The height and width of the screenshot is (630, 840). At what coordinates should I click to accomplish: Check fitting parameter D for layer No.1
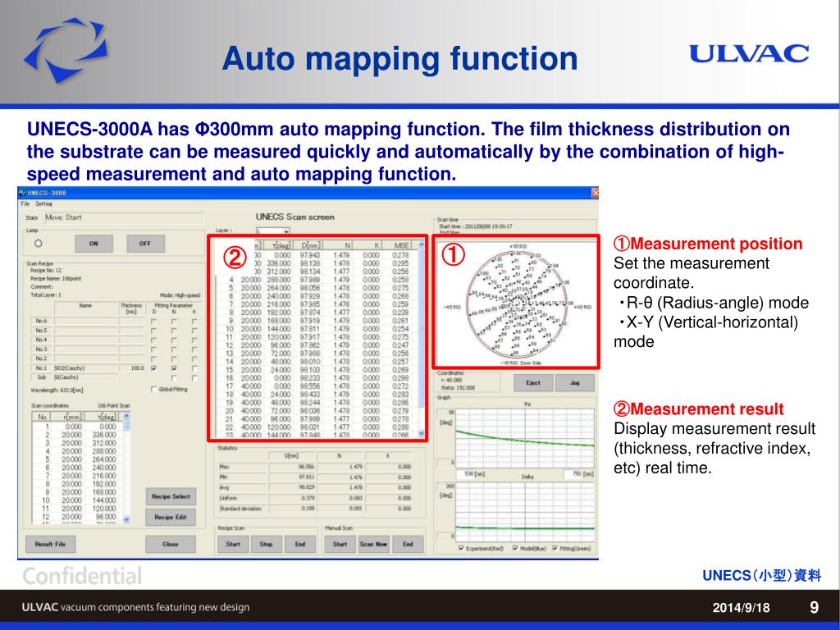[x=154, y=368]
